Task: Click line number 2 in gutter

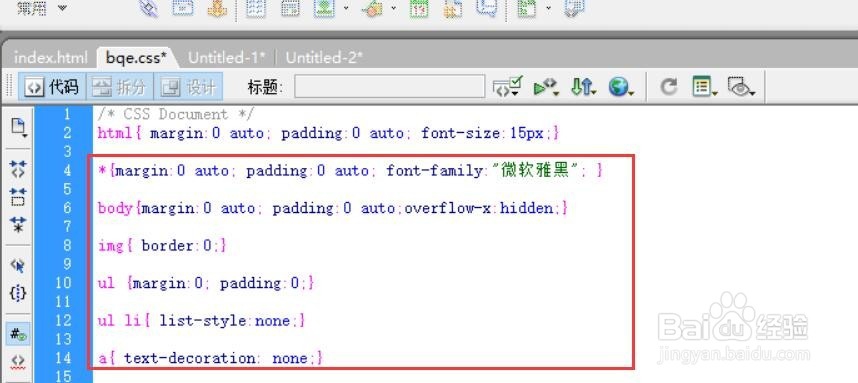Action: click(x=67, y=133)
